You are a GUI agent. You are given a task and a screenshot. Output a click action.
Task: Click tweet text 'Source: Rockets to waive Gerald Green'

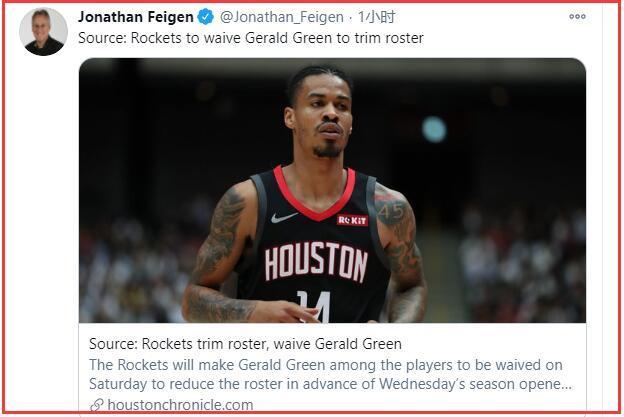pos(205,38)
